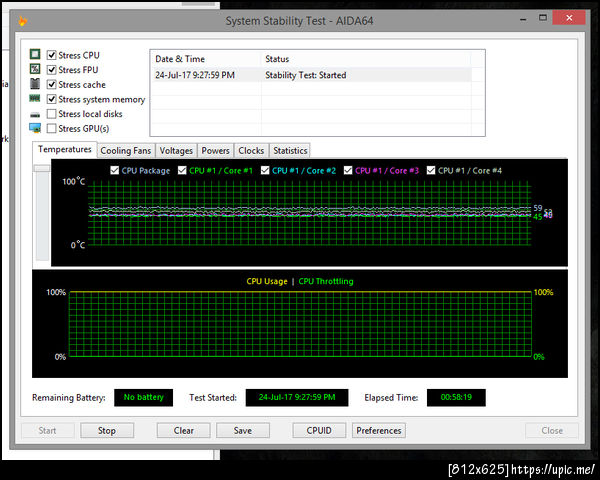Click the Clear button
600x480 pixels.
click(x=184, y=431)
